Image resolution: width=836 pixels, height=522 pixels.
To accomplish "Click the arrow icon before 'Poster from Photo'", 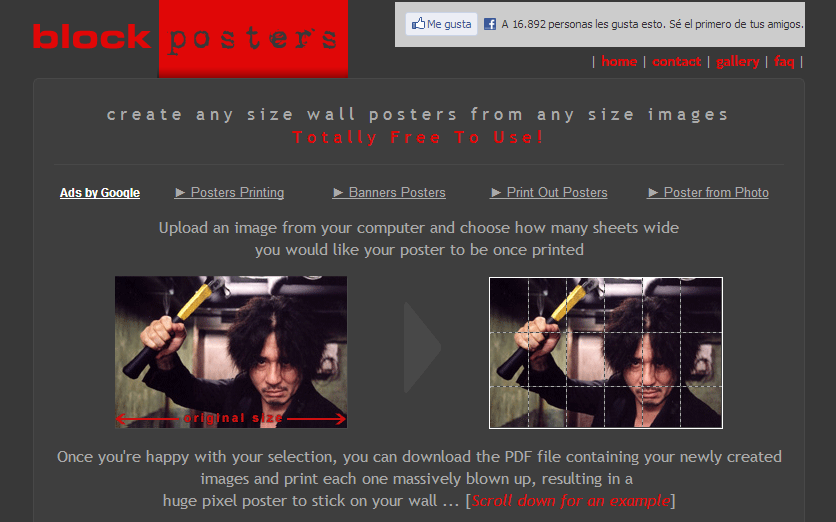I will coord(653,192).
